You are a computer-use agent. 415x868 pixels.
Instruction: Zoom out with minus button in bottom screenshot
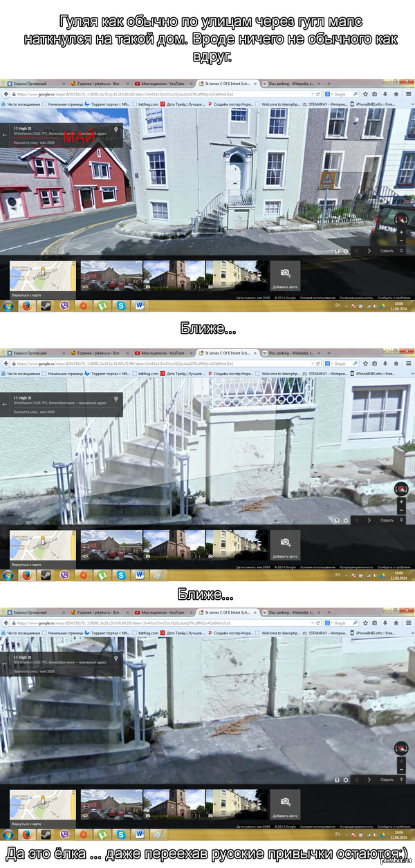click(x=400, y=768)
